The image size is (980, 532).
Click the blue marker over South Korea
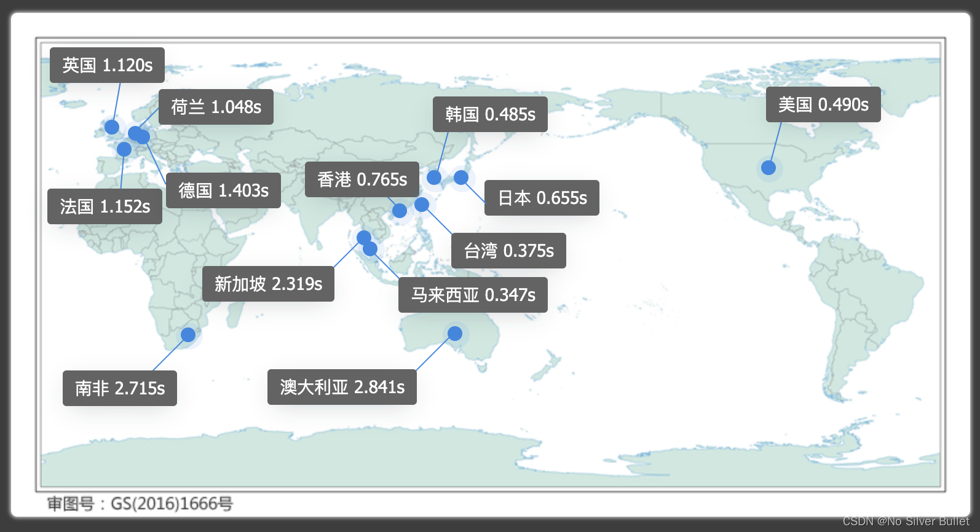[x=434, y=178]
